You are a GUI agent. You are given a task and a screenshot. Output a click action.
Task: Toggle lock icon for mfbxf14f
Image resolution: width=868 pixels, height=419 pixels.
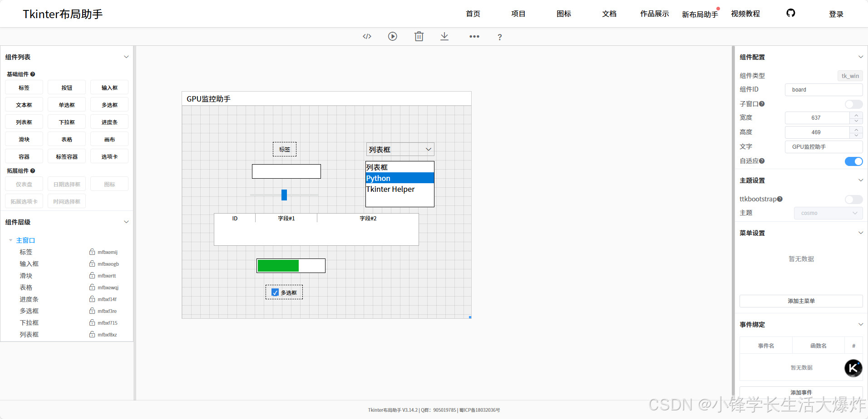click(x=92, y=299)
